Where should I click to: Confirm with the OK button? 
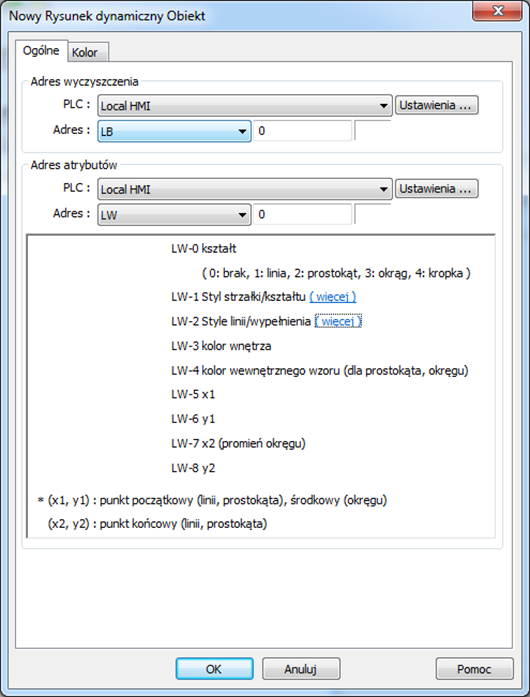point(214,669)
